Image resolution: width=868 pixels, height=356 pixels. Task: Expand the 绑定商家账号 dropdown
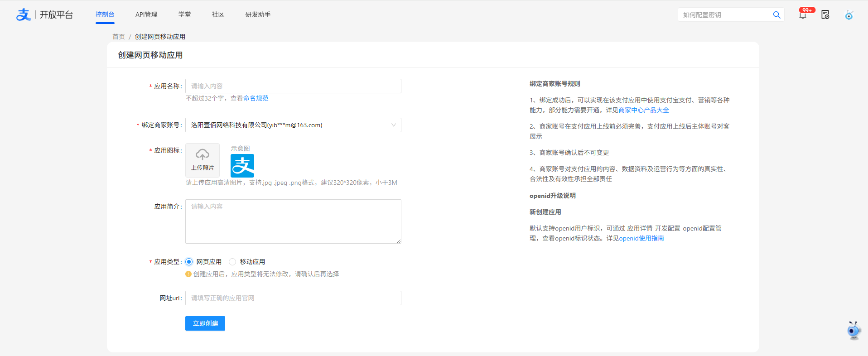point(293,125)
